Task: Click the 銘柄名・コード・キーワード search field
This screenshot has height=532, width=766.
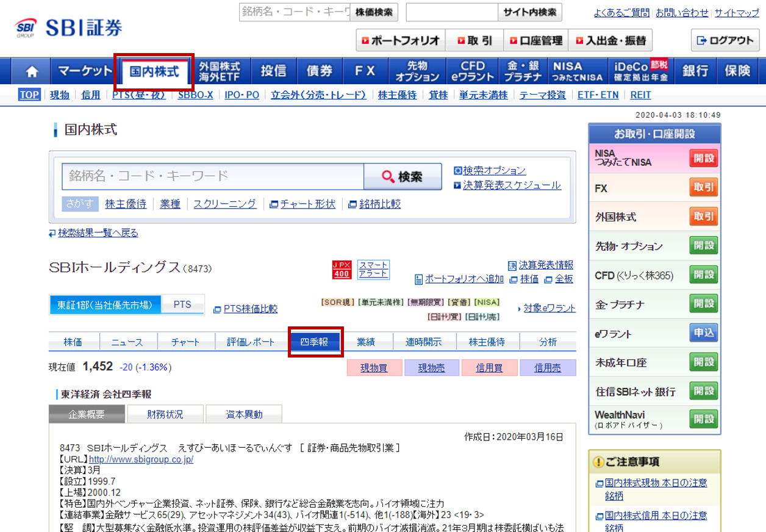Action: (x=212, y=176)
